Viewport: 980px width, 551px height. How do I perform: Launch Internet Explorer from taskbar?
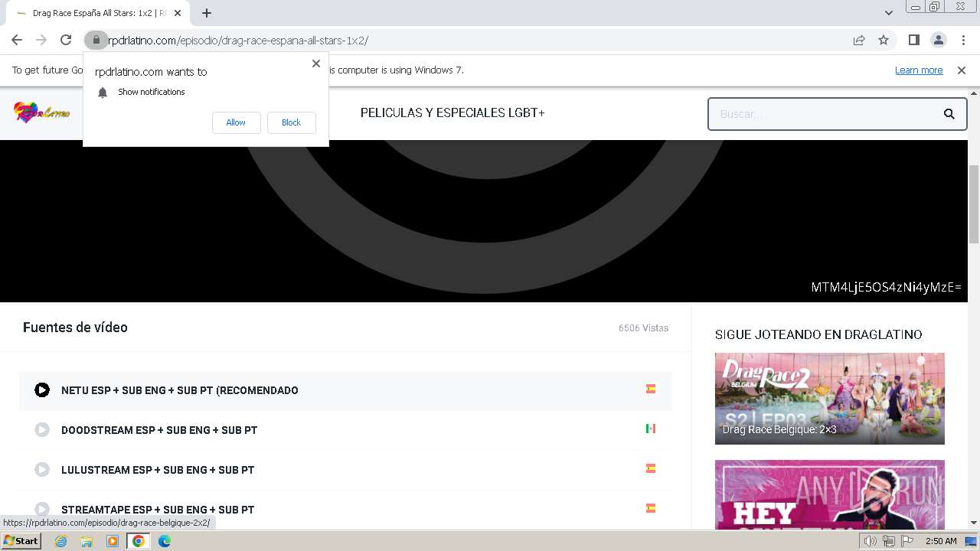(x=60, y=541)
